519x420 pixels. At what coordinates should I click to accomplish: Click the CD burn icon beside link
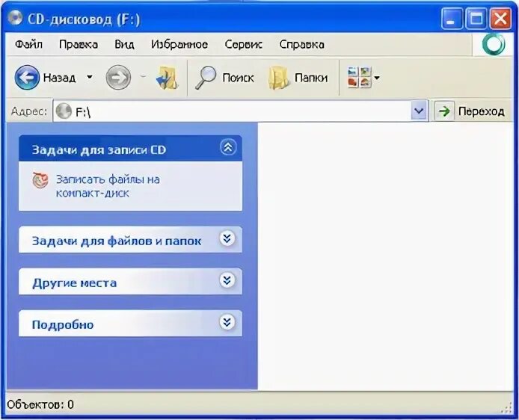40,180
